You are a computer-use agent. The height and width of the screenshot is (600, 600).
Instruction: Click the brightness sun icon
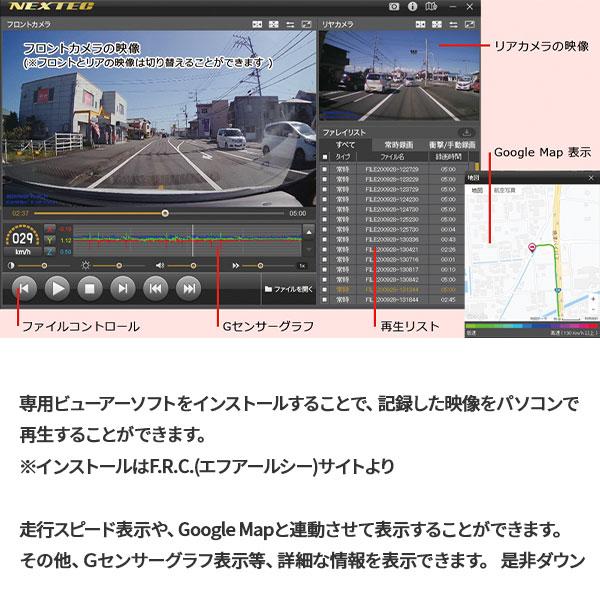[85, 266]
